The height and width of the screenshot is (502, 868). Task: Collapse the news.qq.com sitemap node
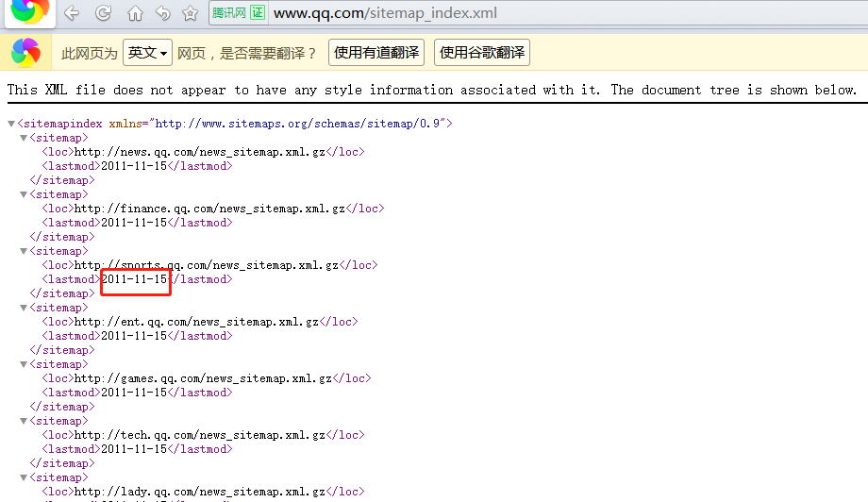[24, 138]
